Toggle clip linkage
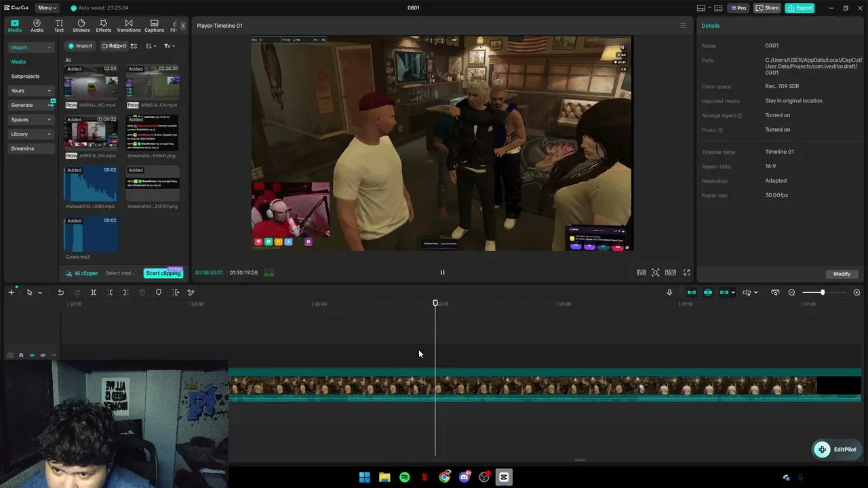Screen dimensions: 868x488 (x=724, y=292)
